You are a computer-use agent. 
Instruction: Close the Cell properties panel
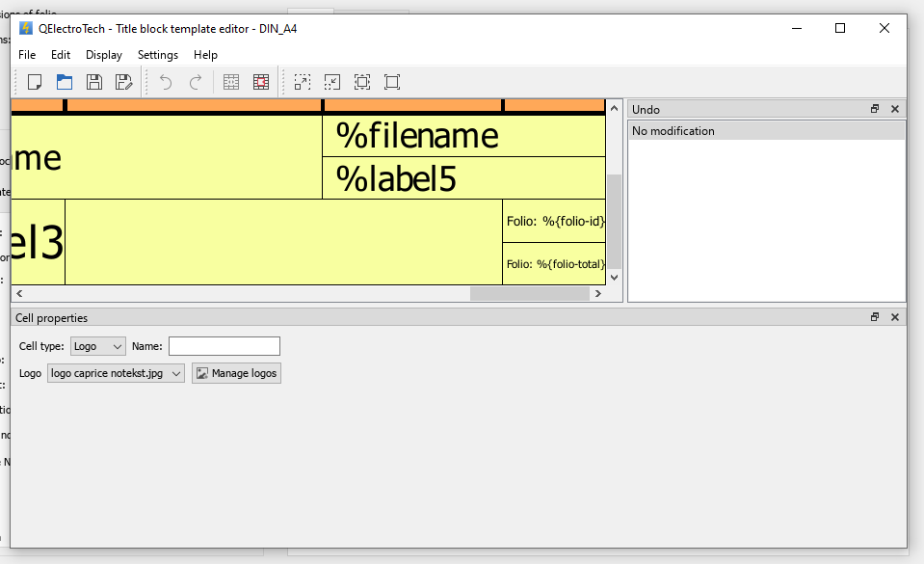tap(894, 317)
